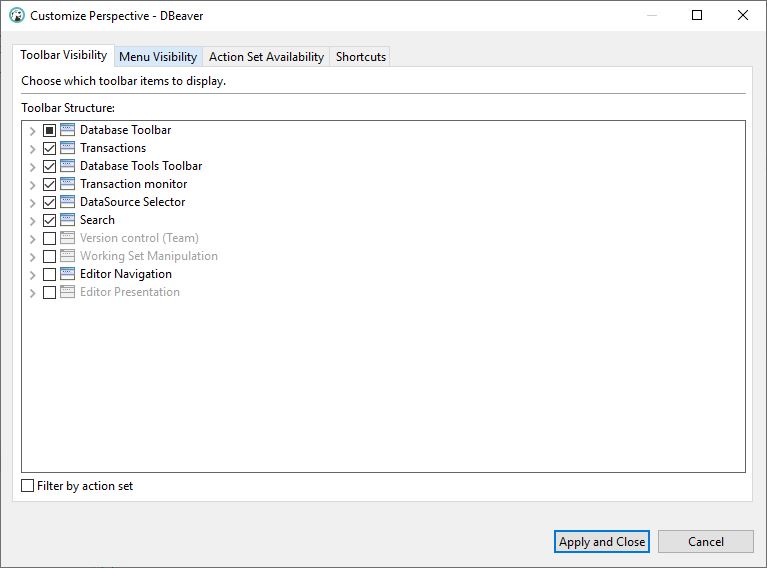Select the Database Tools Toolbar label
767x568 pixels.
click(x=141, y=166)
